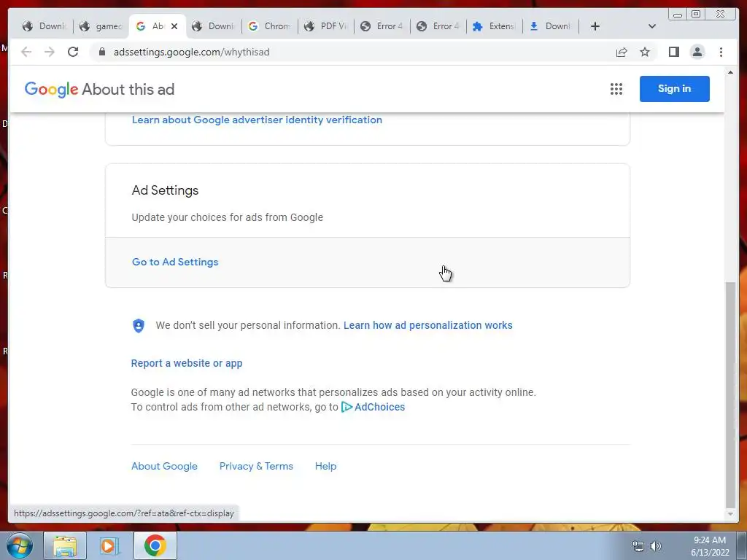
Task: Switch to the first Error 4 tab
Action: 382,26
